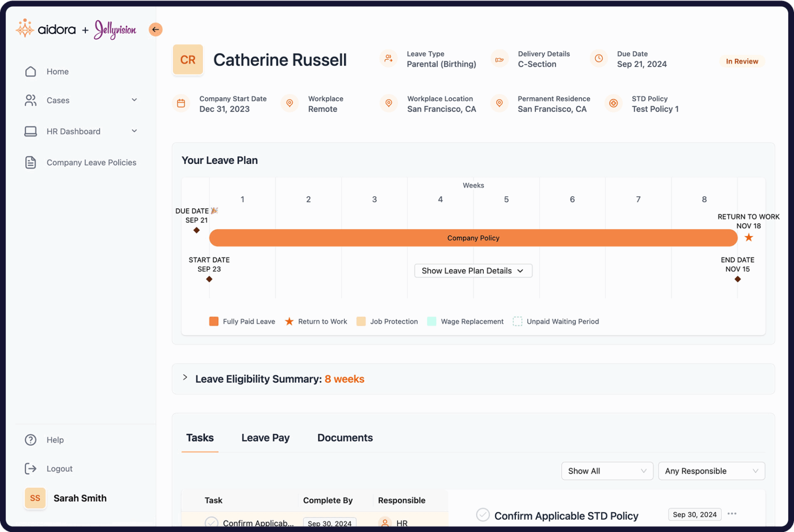Switch to the Leave Pay tab
794x532 pixels.
point(265,437)
